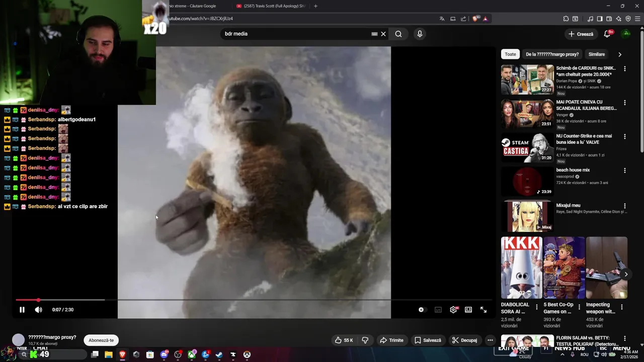Select the Toate filter chip

point(510,54)
